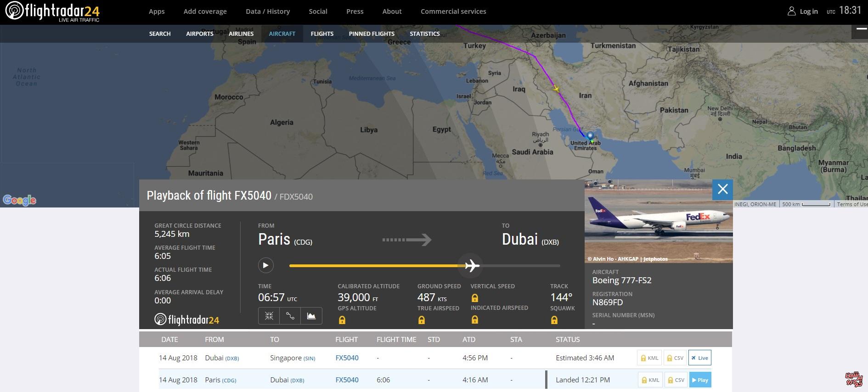Screen dimensions: 868x392
Task: Click the GPS Altitude lock icon
Action: pos(342,320)
